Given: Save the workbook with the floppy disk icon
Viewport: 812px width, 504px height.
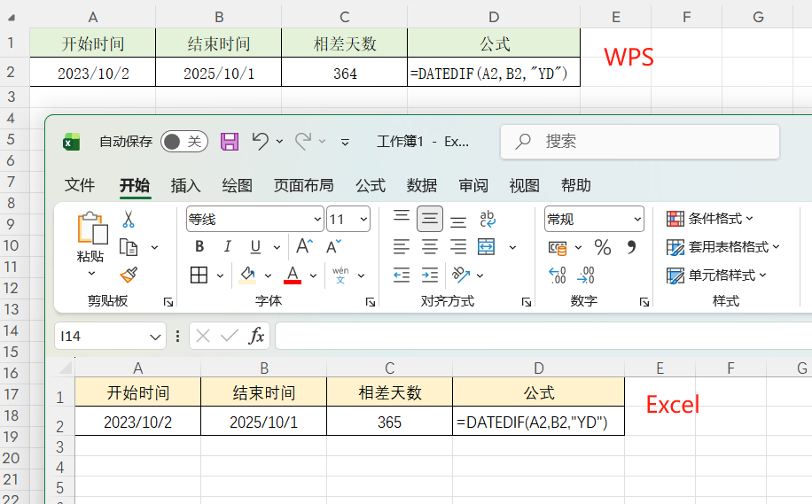Looking at the screenshot, I should (230, 141).
